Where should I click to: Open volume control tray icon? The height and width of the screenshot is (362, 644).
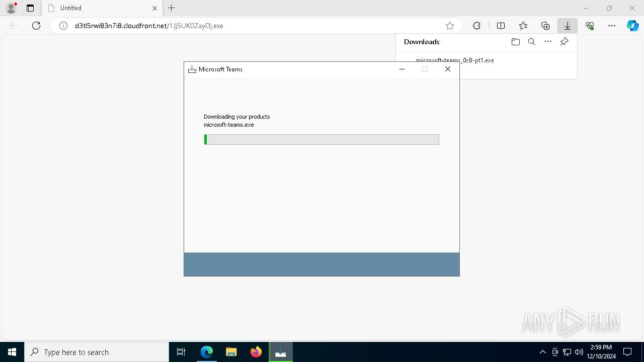(x=579, y=352)
